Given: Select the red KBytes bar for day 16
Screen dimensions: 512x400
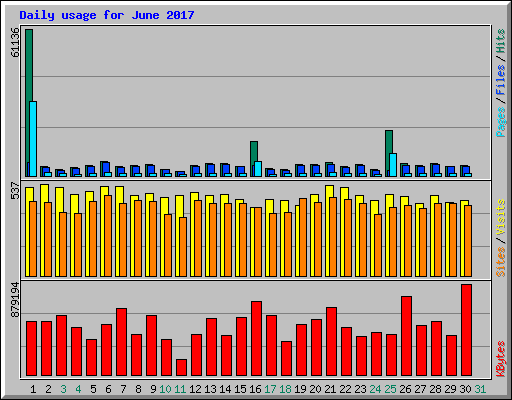Looking at the screenshot, I should pyautogui.click(x=256, y=339).
